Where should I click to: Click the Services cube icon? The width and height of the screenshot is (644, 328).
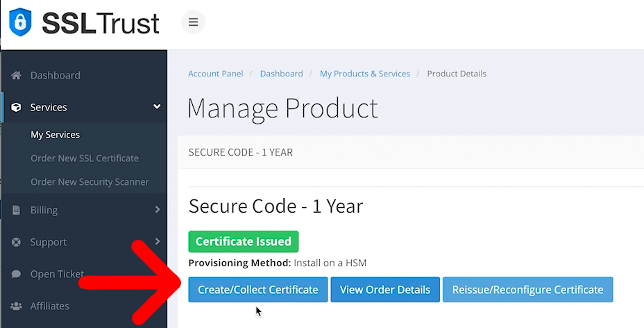(x=17, y=108)
